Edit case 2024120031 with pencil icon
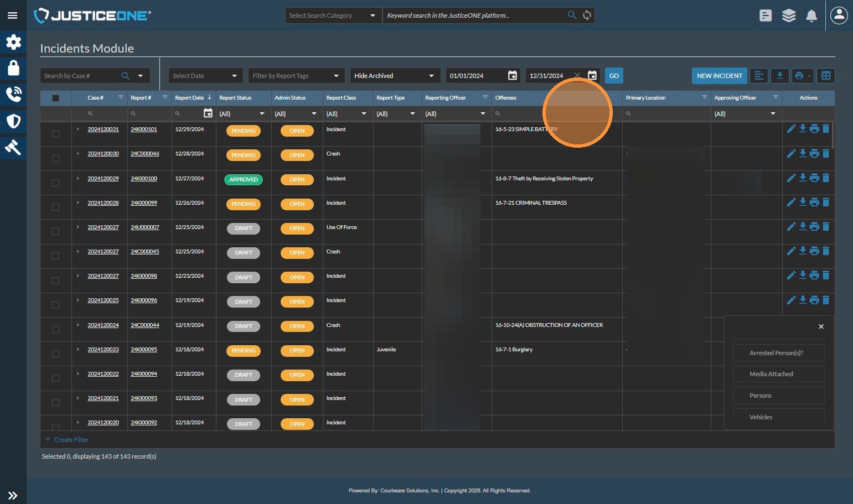The image size is (853, 504). click(x=791, y=129)
